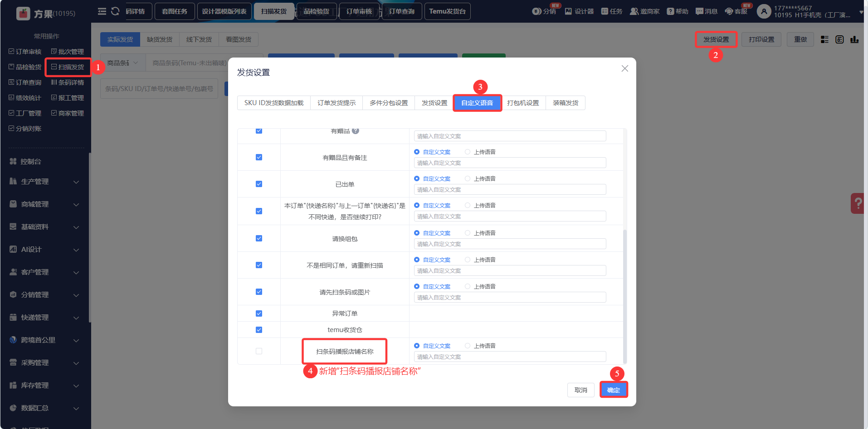Click the dialog's vertical scrollbar
The height and width of the screenshot is (429, 868).
click(625, 296)
